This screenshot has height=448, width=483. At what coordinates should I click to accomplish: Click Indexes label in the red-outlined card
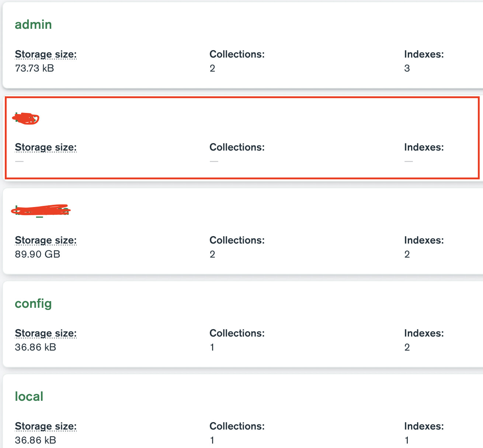pos(424,147)
